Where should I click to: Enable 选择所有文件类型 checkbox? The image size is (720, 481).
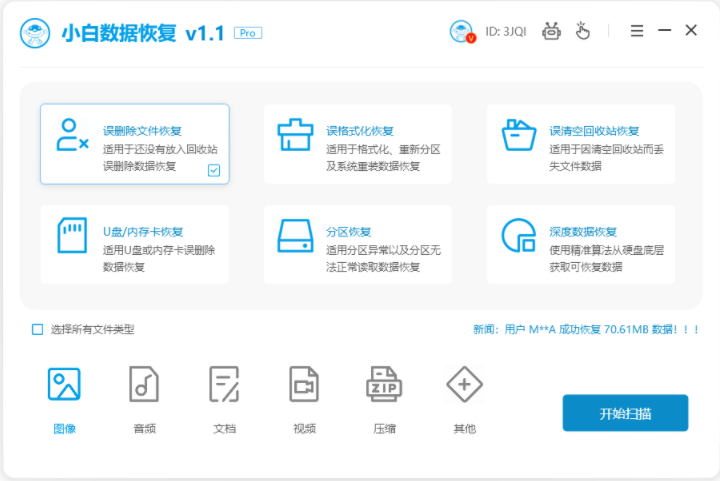(x=38, y=329)
